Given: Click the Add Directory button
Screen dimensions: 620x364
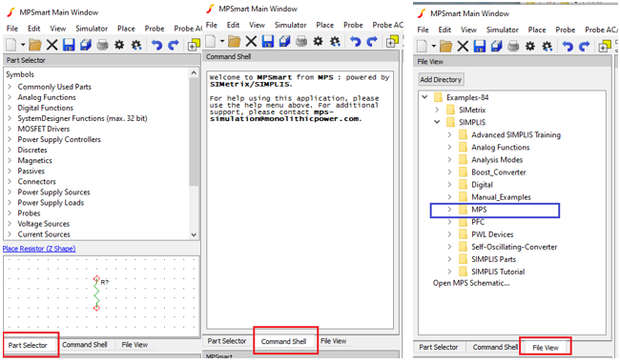Looking at the screenshot, I should pyautogui.click(x=441, y=79).
